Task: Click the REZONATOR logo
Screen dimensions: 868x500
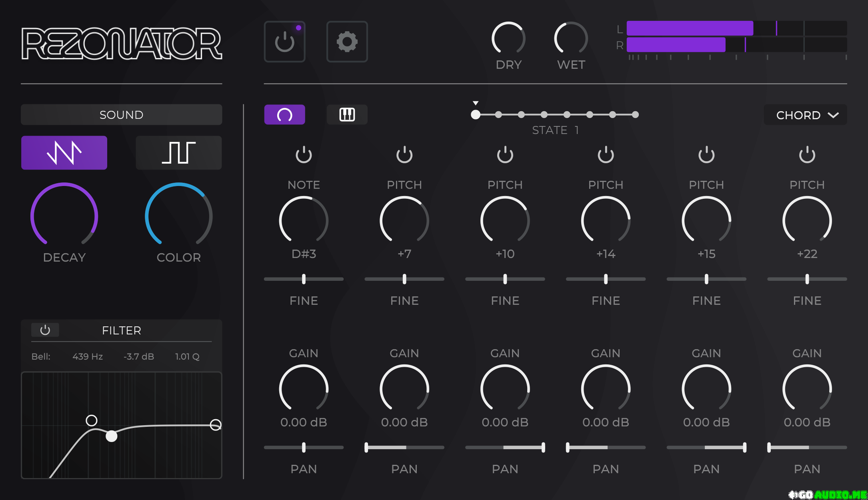Action: pos(122,44)
